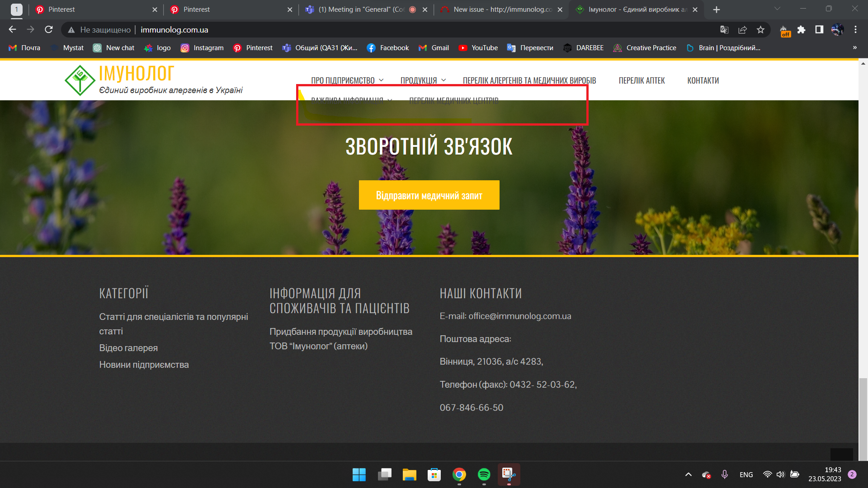Open Spotify from the taskbar

coord(484,474)
